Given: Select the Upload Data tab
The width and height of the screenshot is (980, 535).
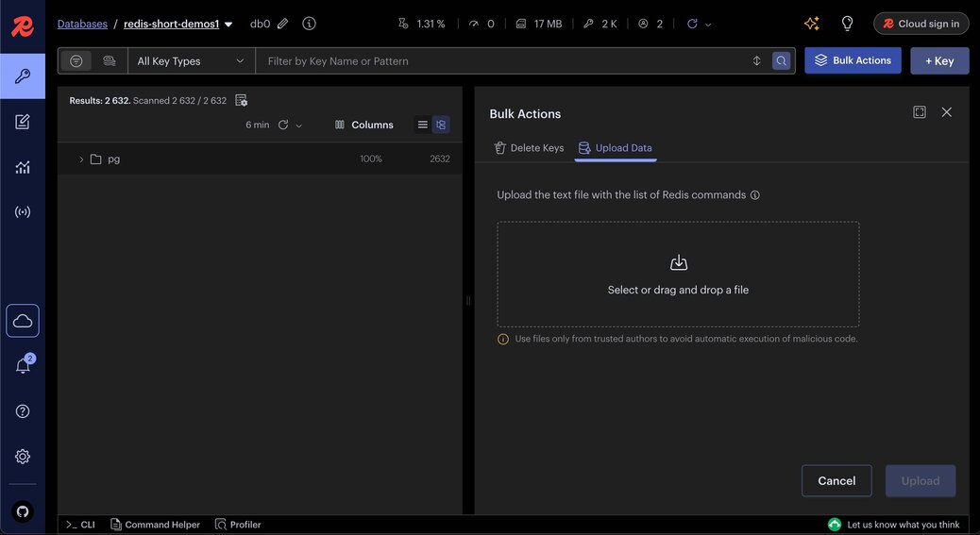Looking at the screenshot, I should [x=616, y=148].
